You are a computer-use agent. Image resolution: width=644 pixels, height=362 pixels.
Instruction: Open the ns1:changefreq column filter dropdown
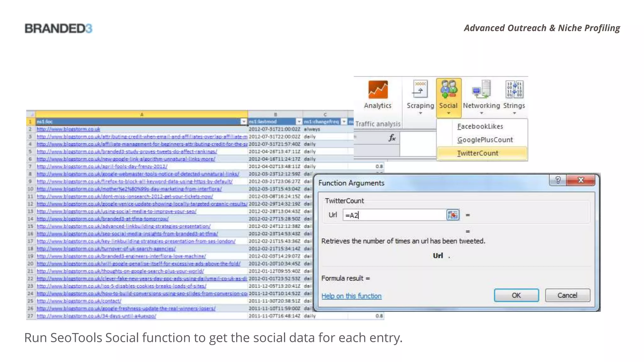(x=344, y=122)
